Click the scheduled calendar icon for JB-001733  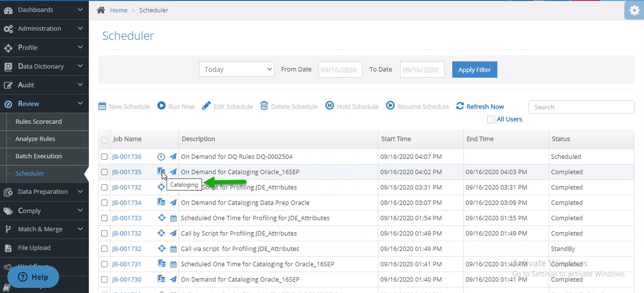click(173, 218)
